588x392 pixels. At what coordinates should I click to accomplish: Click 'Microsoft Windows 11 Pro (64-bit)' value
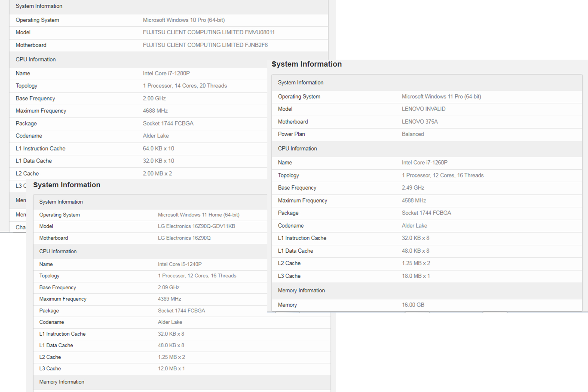(x=442, y=97)
